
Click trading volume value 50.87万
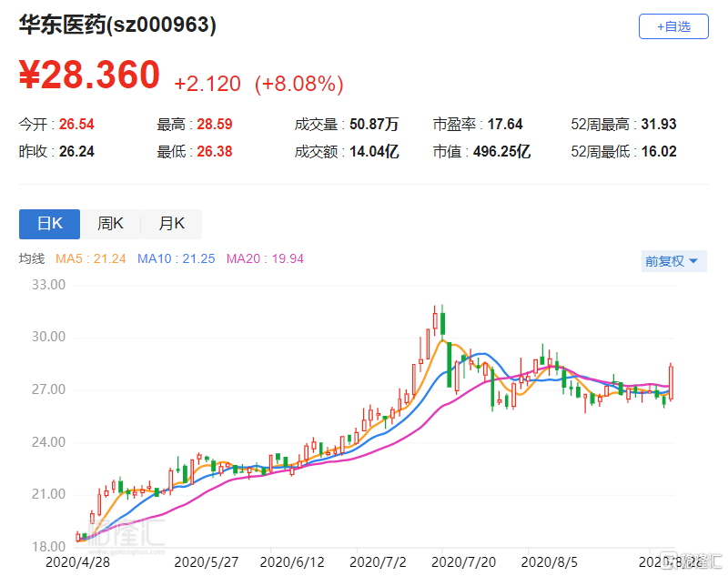coord(374,125)
